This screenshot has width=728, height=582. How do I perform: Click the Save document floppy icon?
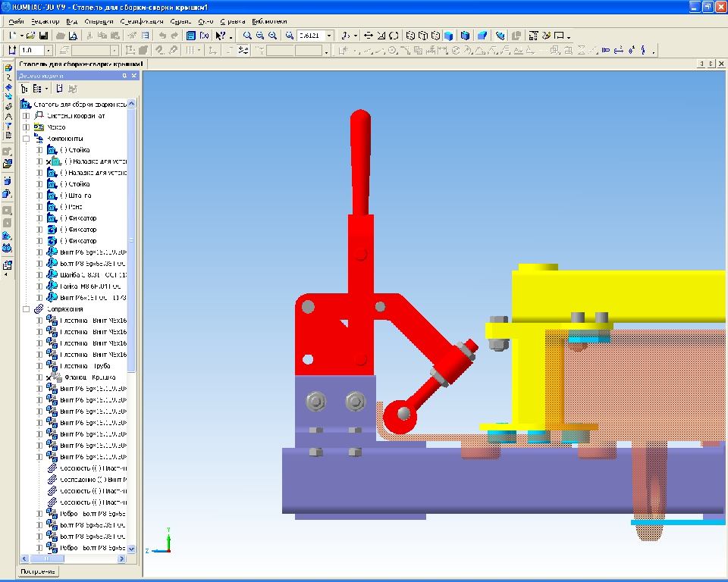(43, 36)
